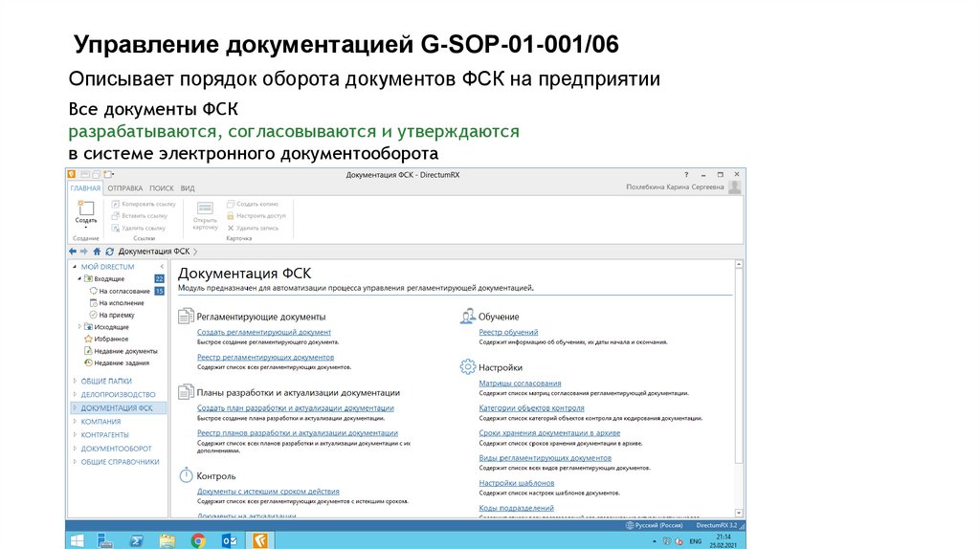Open Матрицы согласования link
Viewport: 980px width, 549px height.
click(520, 384)
